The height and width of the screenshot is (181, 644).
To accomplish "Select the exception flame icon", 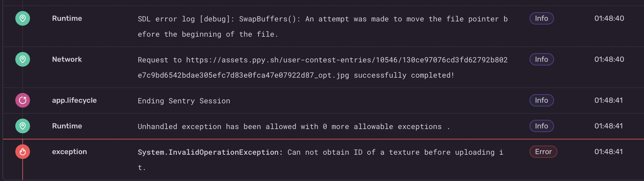I will pyautogui.click(x=22, y=152).
